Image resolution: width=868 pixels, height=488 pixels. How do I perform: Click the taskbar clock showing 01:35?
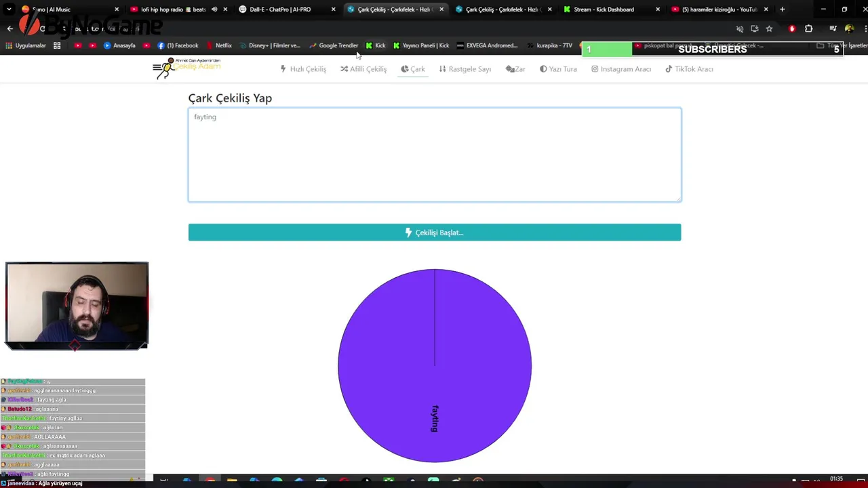coord(837,479)
